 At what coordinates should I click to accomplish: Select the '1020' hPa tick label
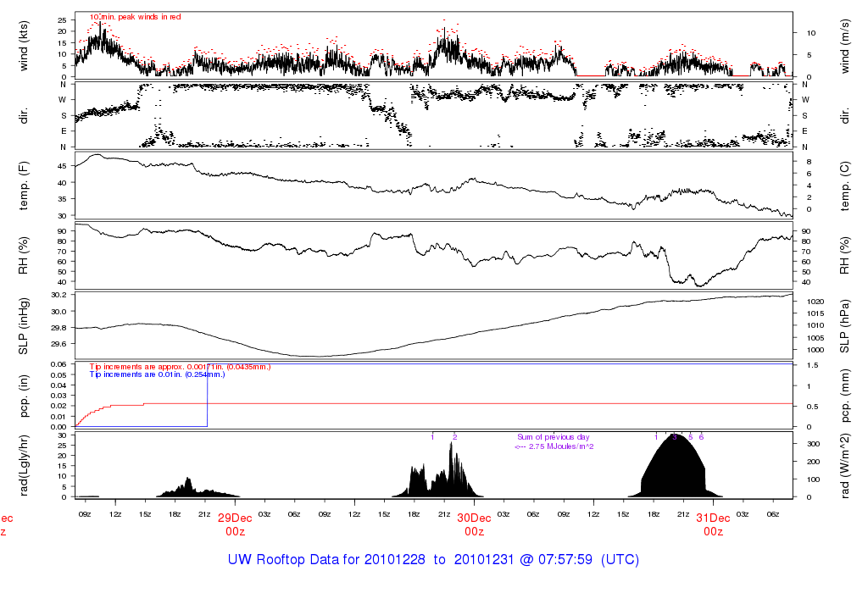[x=815, y=302]
